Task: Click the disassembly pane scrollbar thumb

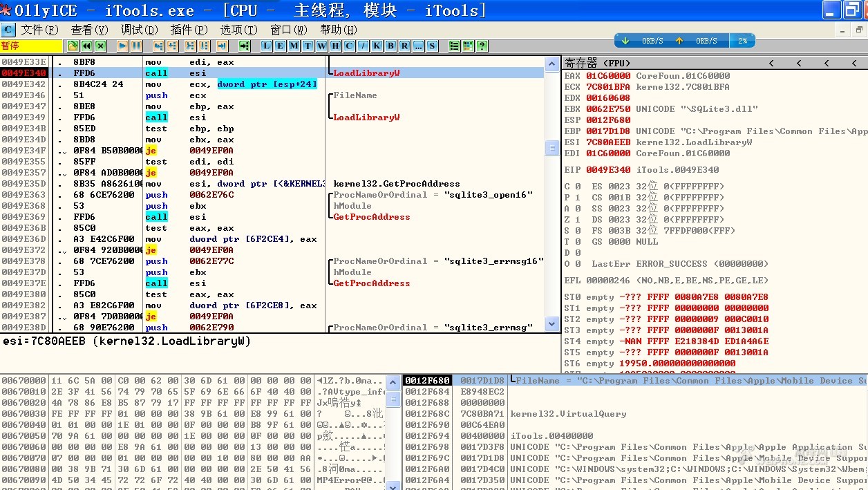Action: [x=551, y=148]
